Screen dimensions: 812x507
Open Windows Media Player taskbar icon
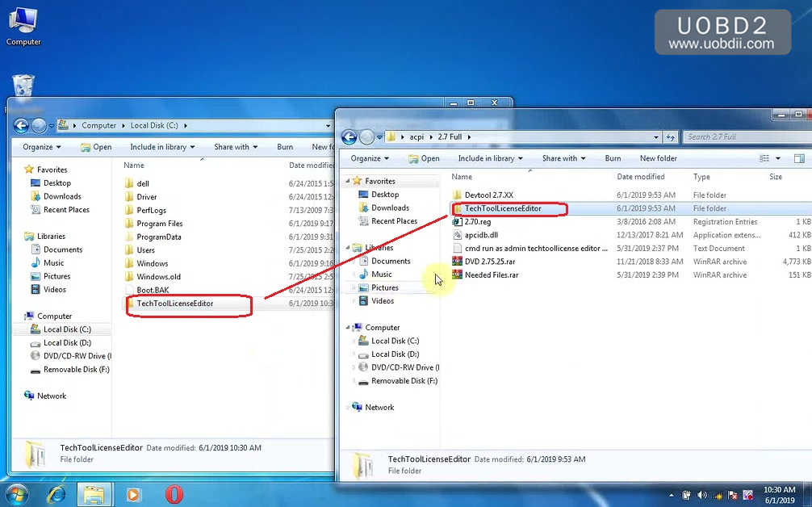pos(133,494)
